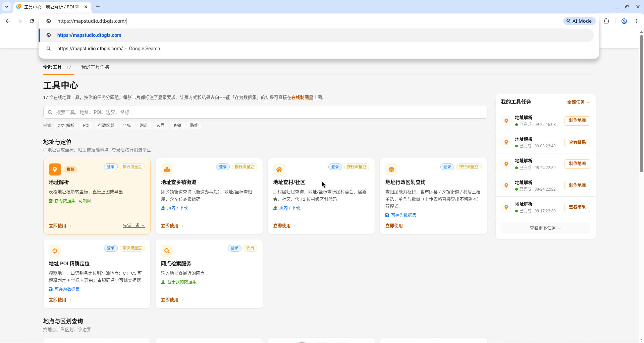Image resolution: width=644 pixels, height=343 pixels.
Task: Close the 工具中心 browser tab
Action: 86,7
